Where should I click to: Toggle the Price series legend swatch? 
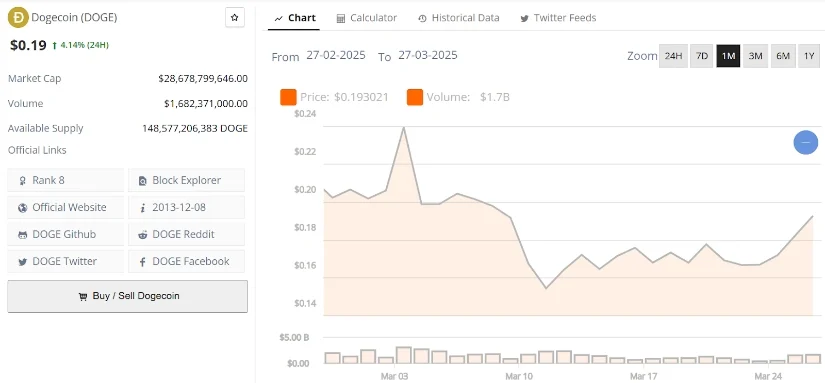pos(288,97)
